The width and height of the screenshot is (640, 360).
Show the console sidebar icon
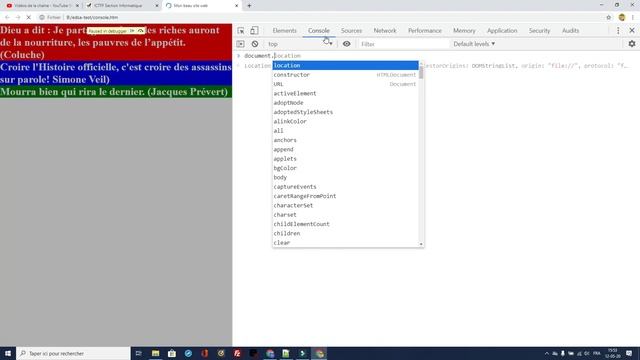coord(240,44)
